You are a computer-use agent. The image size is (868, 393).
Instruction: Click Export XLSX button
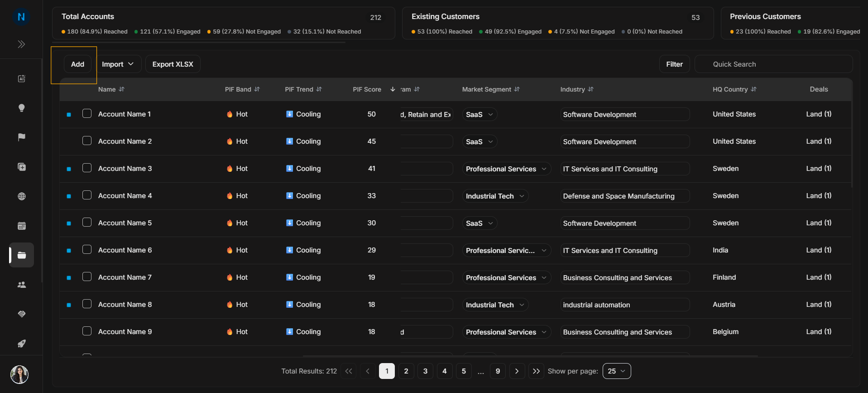(173, 64)
